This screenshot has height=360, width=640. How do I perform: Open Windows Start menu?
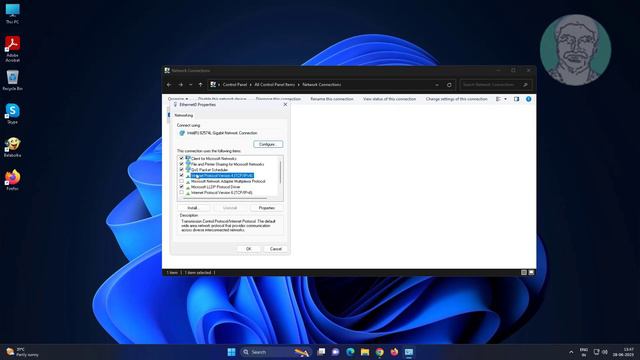[231, 352]
